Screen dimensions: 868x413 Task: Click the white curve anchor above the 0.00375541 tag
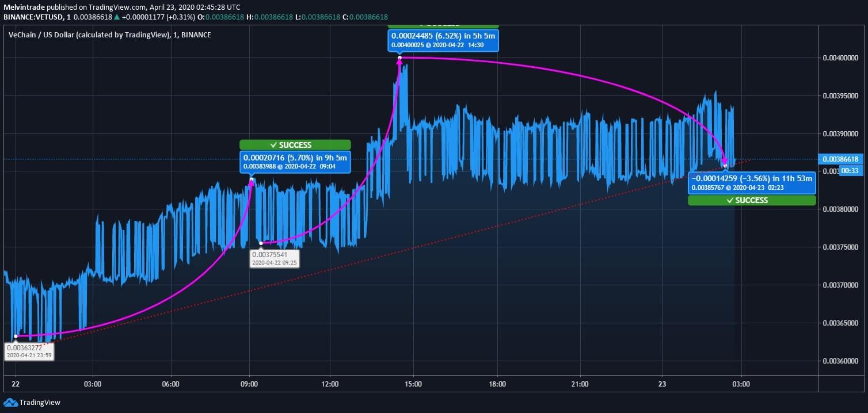(x=261, y=243)
